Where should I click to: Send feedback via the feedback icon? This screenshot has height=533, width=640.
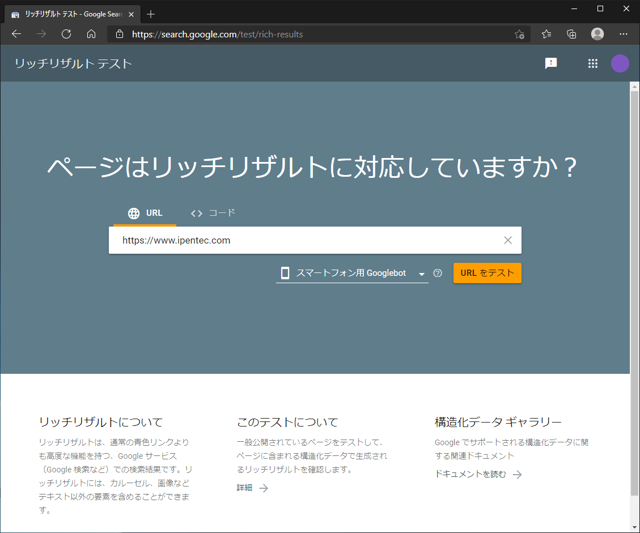[551, 63]
